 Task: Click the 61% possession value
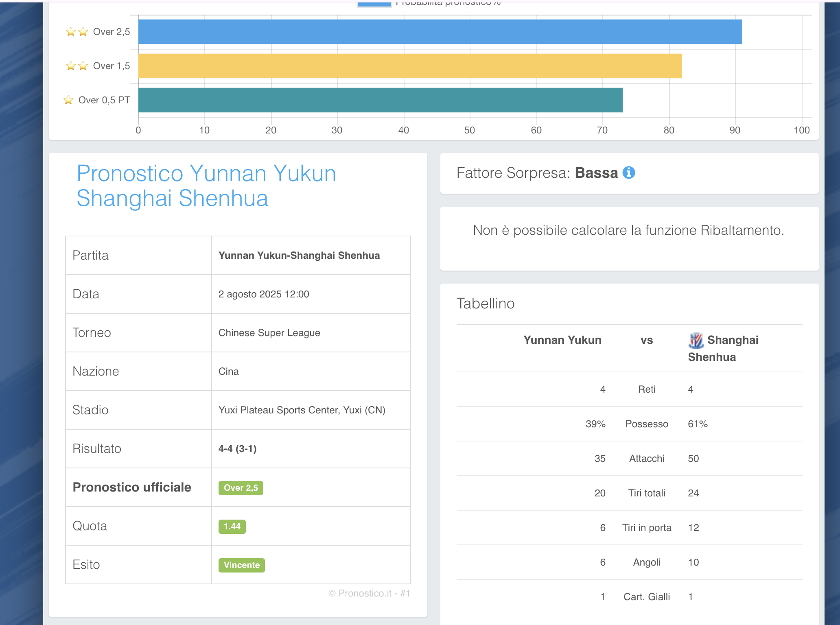point(698,424)
